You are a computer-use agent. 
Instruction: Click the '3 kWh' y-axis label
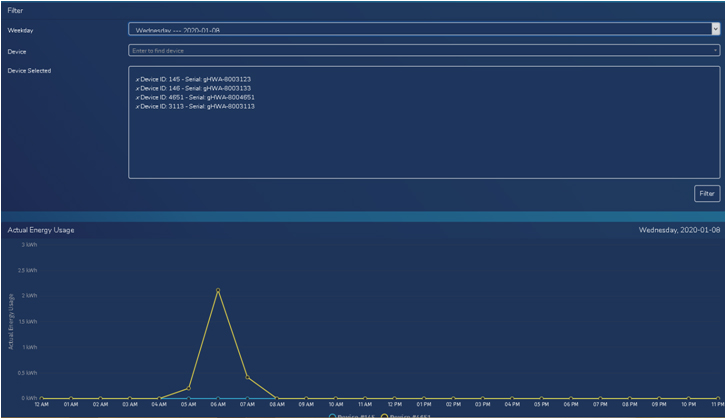(30, 244)
